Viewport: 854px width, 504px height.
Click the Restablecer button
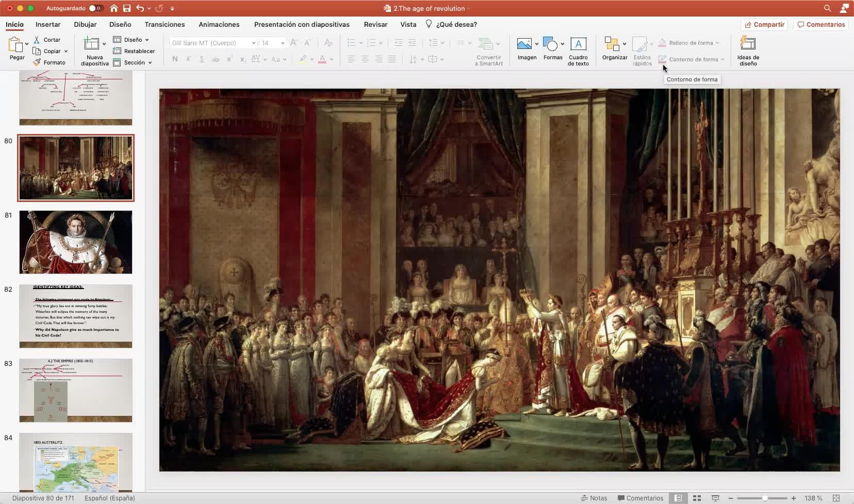coord(134,51)
